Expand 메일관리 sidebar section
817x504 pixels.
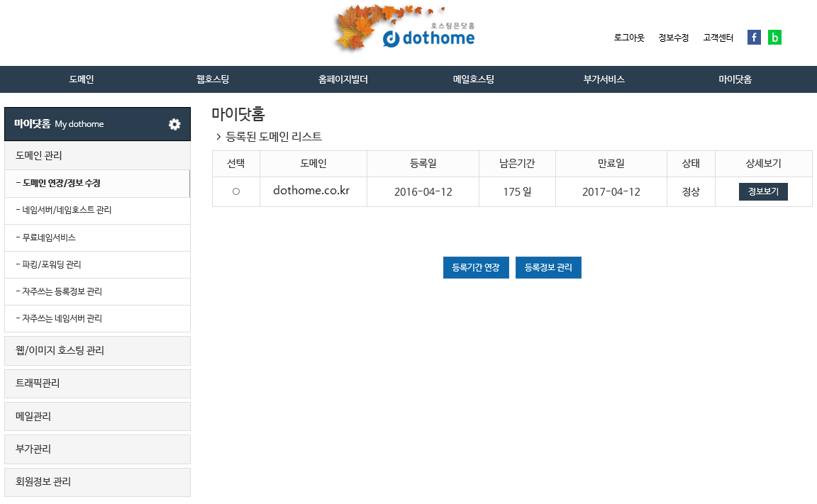coord(97,416)
